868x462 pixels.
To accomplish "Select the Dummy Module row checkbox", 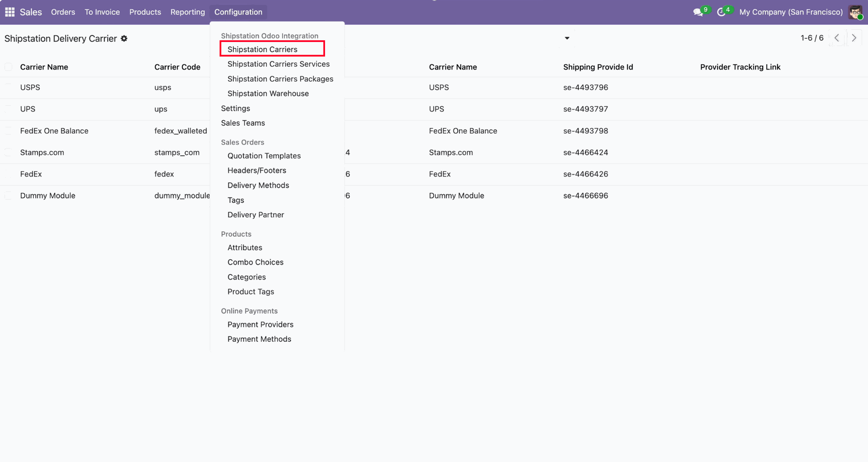I will click(9, 196).
